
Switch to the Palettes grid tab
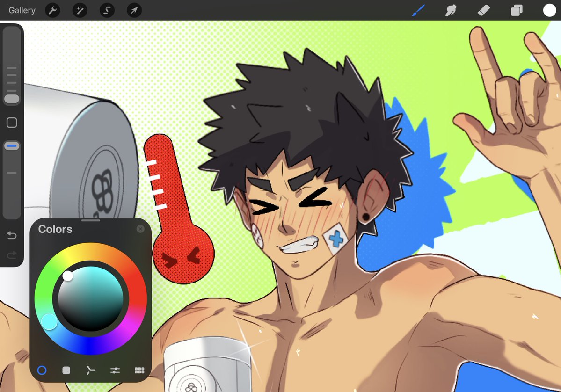139,370
